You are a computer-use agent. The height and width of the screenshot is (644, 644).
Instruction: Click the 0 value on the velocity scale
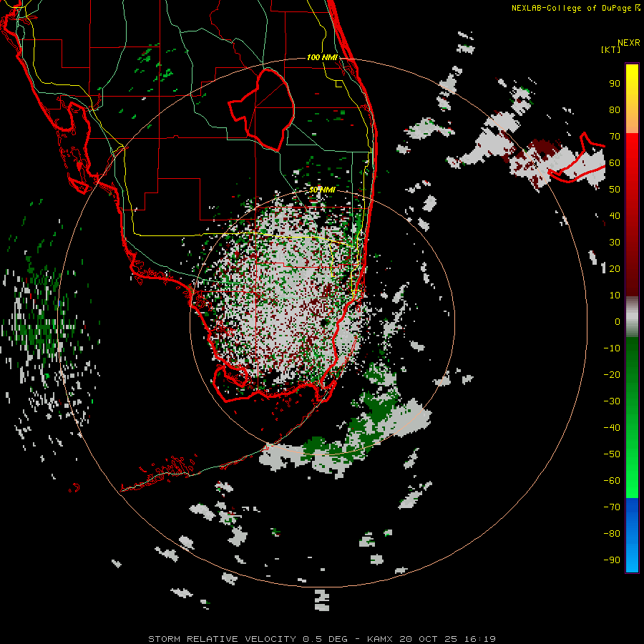click(618, 322)
